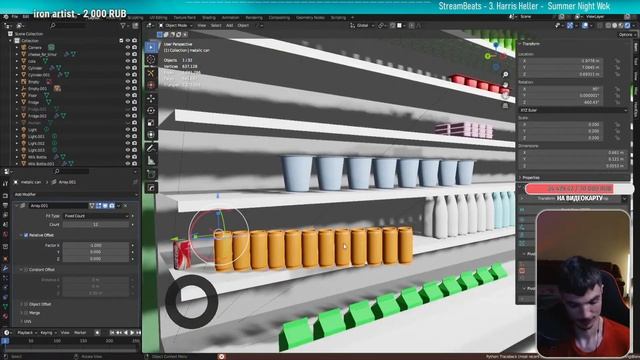Open the World properties tab
This screenshot has width=640, height=360.
(5, 235)
